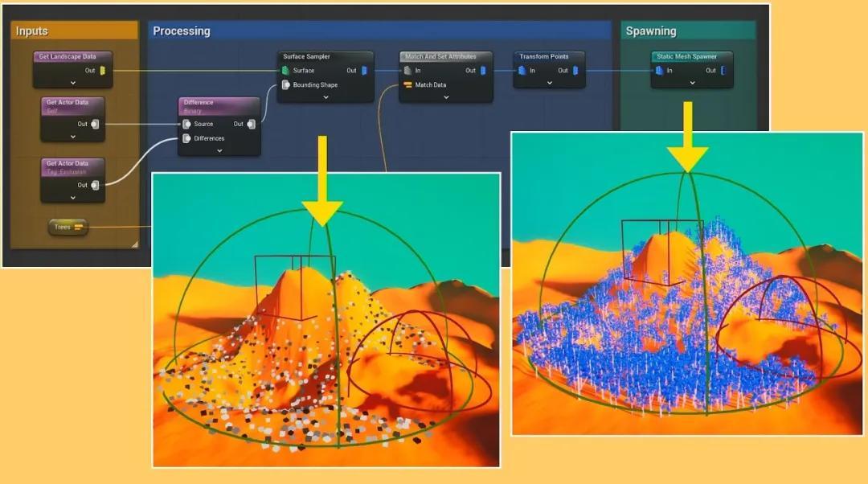
Task: Click the Source input pin on Difference node
Action: [x=186, y=124]
